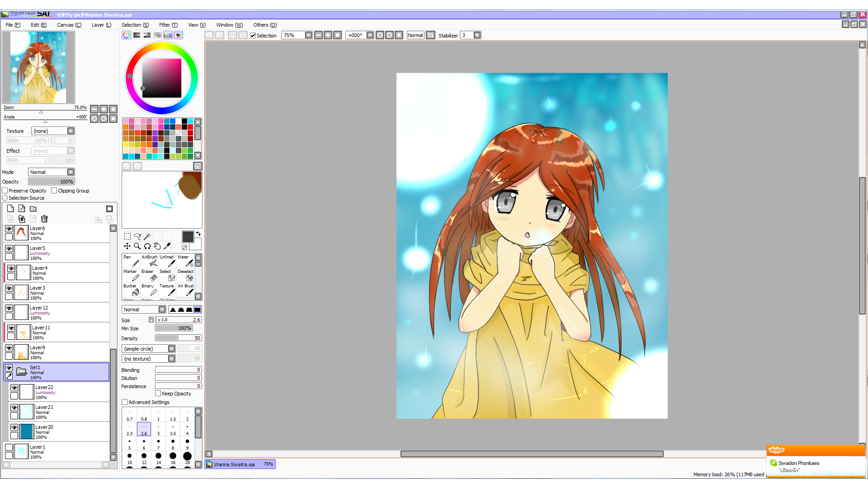Click the delete layer trash icon

(x=44, y=219)
